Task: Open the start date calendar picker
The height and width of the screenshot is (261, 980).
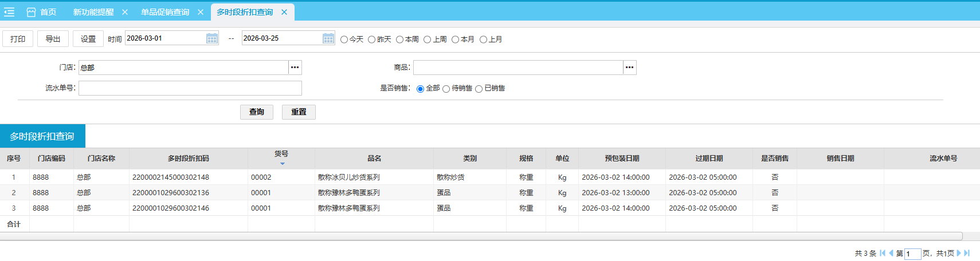Action: (212, 38)
